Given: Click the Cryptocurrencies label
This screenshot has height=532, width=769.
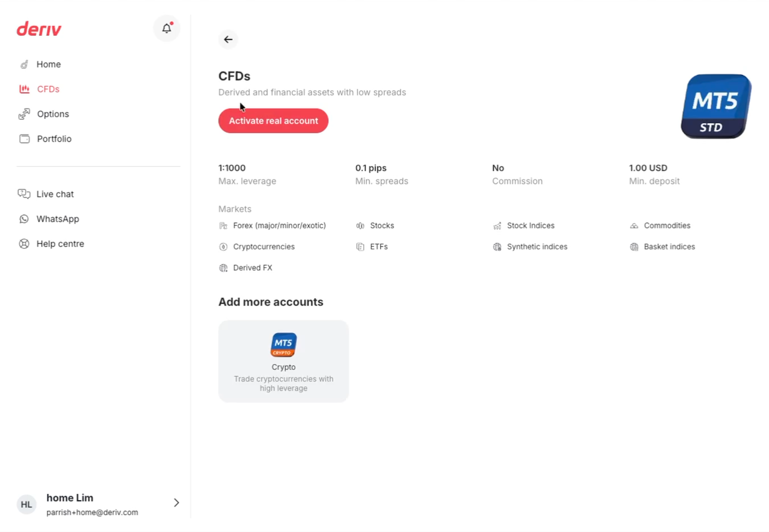Looking at the screenshot, I should pyautogui.click(x=264, y=247).
